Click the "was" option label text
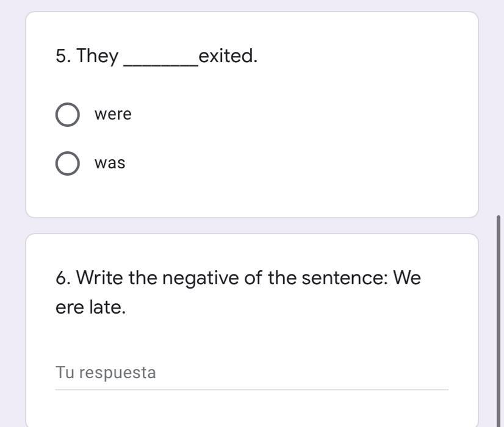This screenshot has height=427, width=504. coord(110,163)
